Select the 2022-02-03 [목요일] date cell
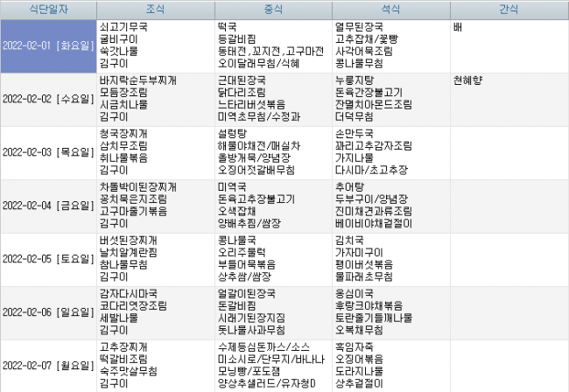 click(48, 151)
